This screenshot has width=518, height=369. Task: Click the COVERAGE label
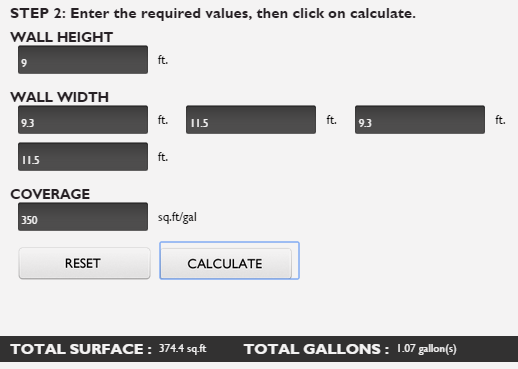[x=50, y=194]
